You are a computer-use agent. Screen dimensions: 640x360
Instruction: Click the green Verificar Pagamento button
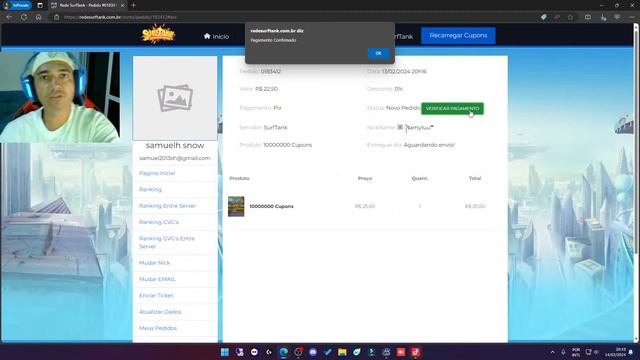pyautogui.click(x=452, y=109)
